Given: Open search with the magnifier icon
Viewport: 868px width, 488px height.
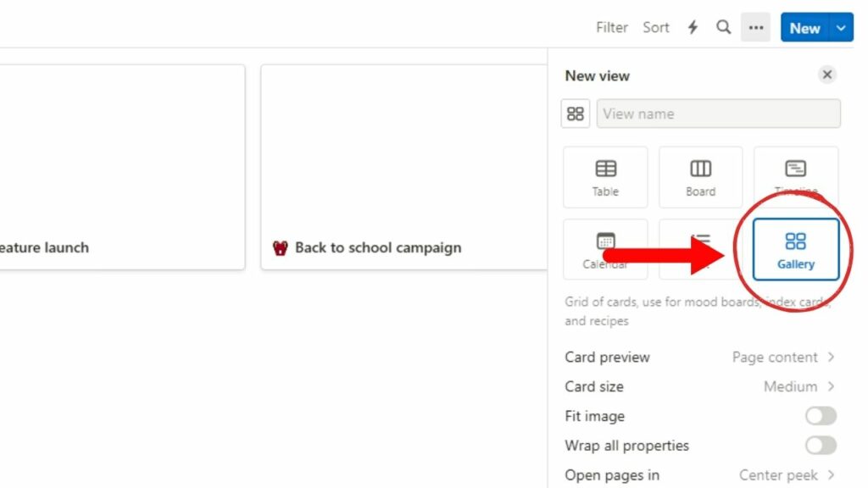Looking at the screenshot, I should 723,27.
